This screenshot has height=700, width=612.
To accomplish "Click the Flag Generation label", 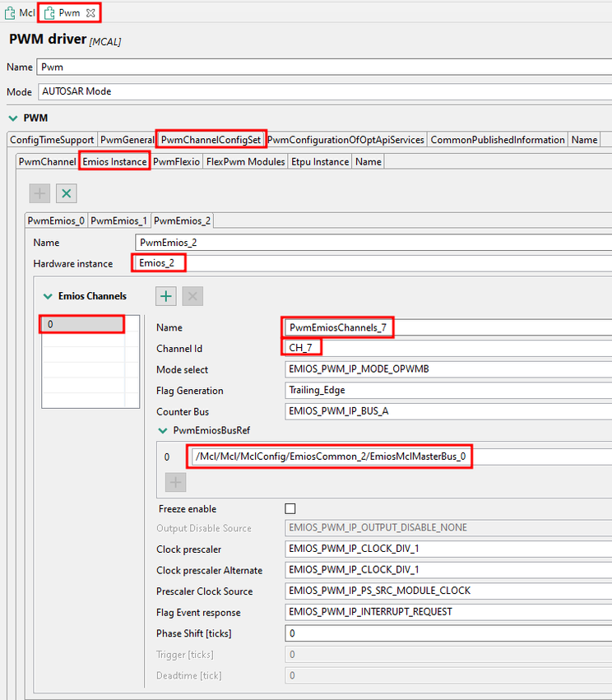I will point(190,391).
